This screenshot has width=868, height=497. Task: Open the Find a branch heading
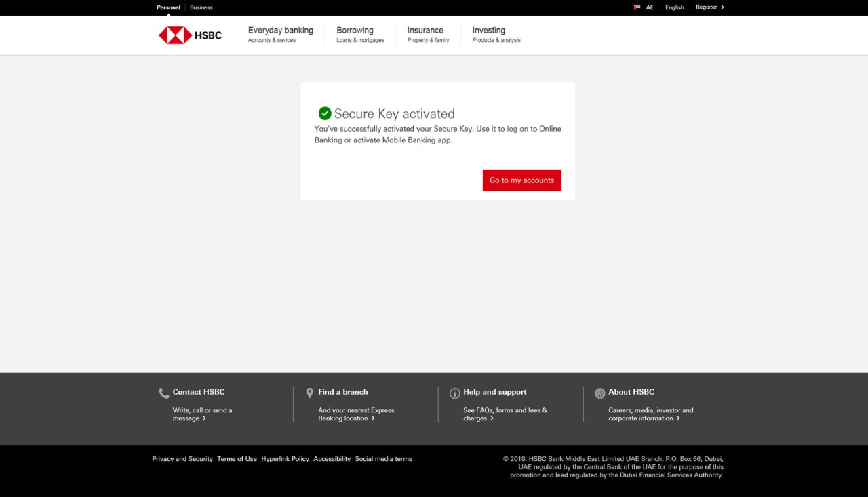343,392
